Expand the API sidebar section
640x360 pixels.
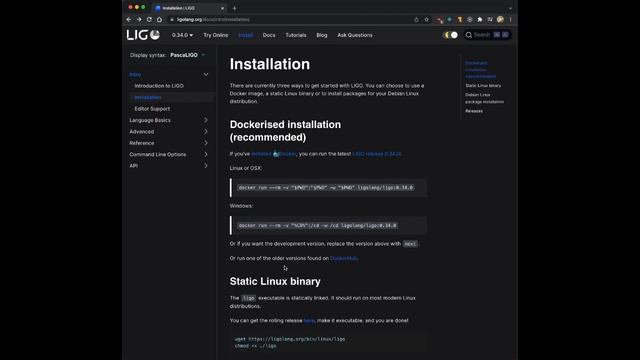click(206, 166)
